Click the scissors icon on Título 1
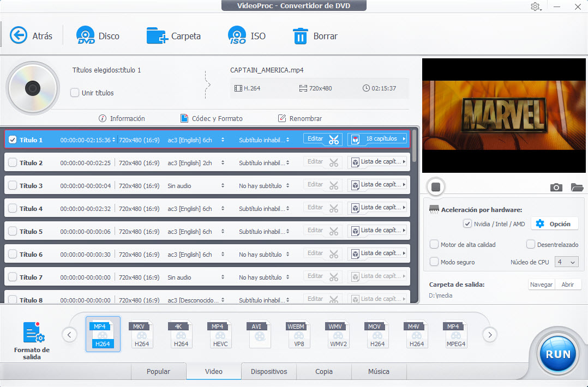Image resolution: width=588 pixels, height=387 pixels. (x=334, y=140)
